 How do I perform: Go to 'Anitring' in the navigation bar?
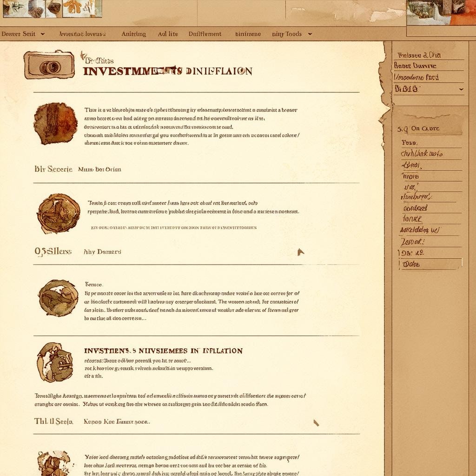pyautogui.click(x=133, y=34)
